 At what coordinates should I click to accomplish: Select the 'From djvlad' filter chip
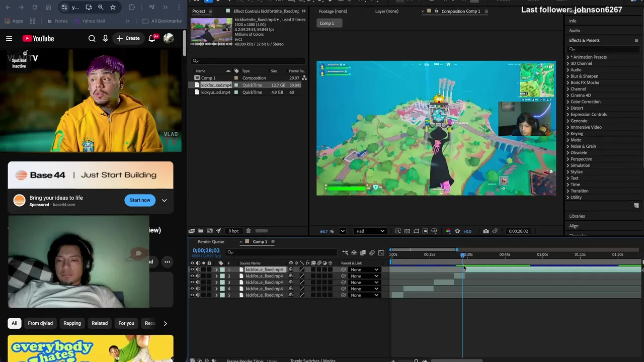click(40, 323)
